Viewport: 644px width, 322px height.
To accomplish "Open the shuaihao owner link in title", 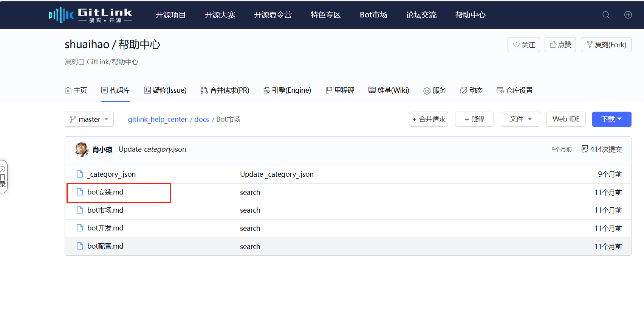I will tap(87, 44).
